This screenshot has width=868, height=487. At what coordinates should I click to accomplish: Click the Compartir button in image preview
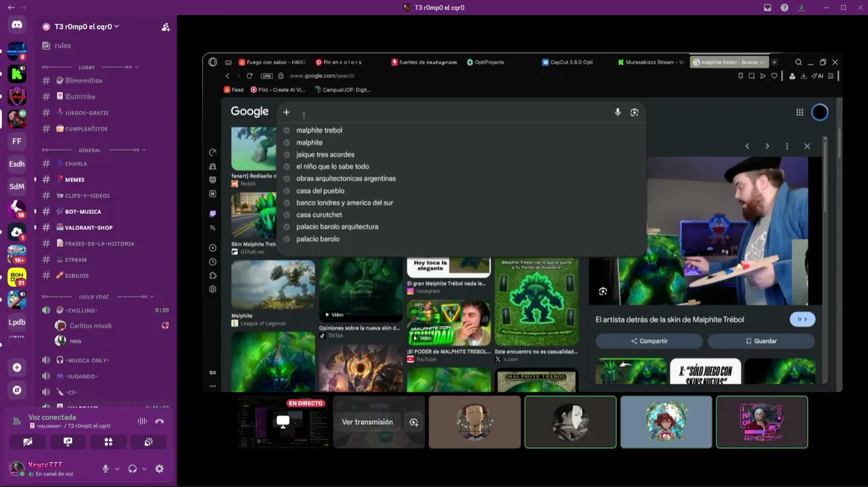[649, 341]
